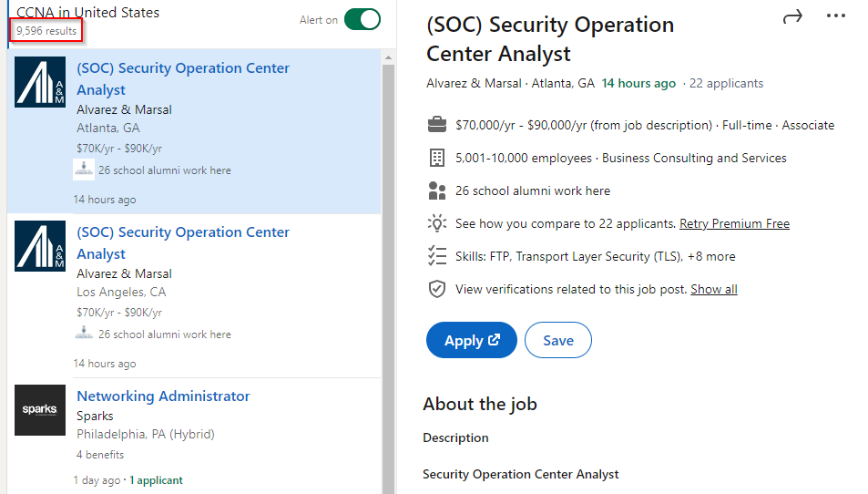Click the skills checklist icon
The width and height of the screenshot is (868, 494).
(437, 256)
